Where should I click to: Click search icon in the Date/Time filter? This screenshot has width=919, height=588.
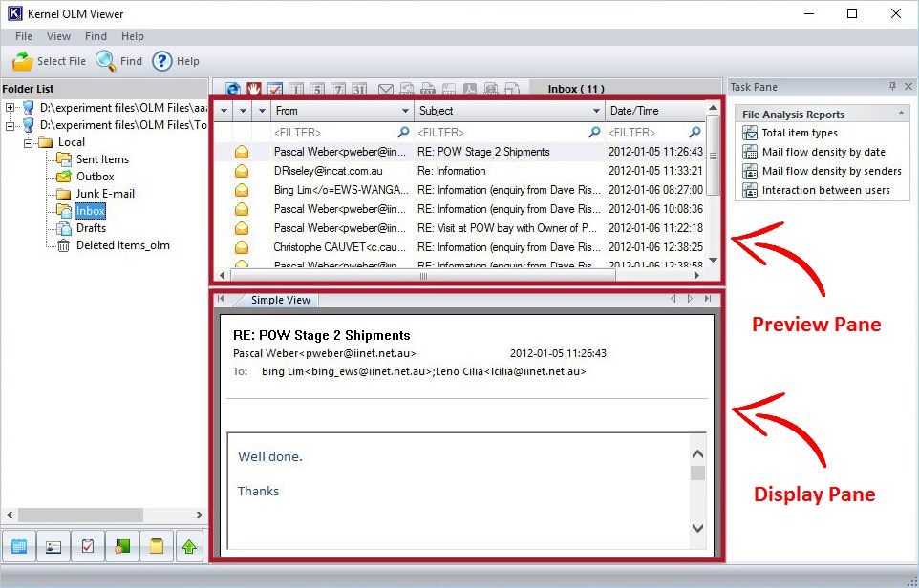(x=695, y=132)
